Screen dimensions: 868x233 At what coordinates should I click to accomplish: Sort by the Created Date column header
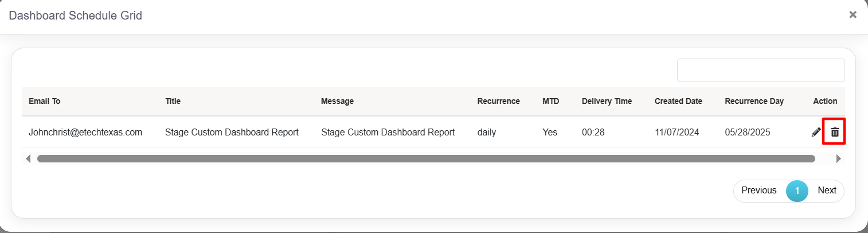click(x=678, y=101)
